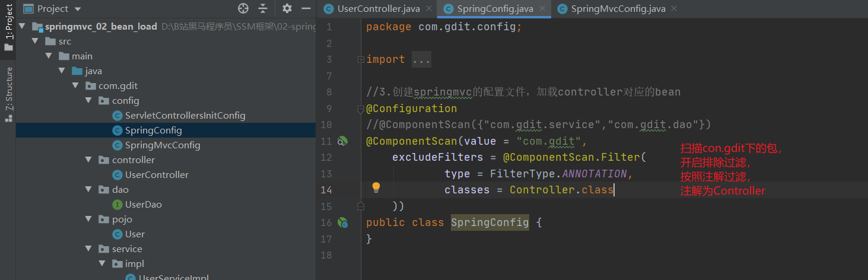Click the gutter bean search icon on line 11
The width and height of the screenshot is (868, 280).
coord(342,141)
